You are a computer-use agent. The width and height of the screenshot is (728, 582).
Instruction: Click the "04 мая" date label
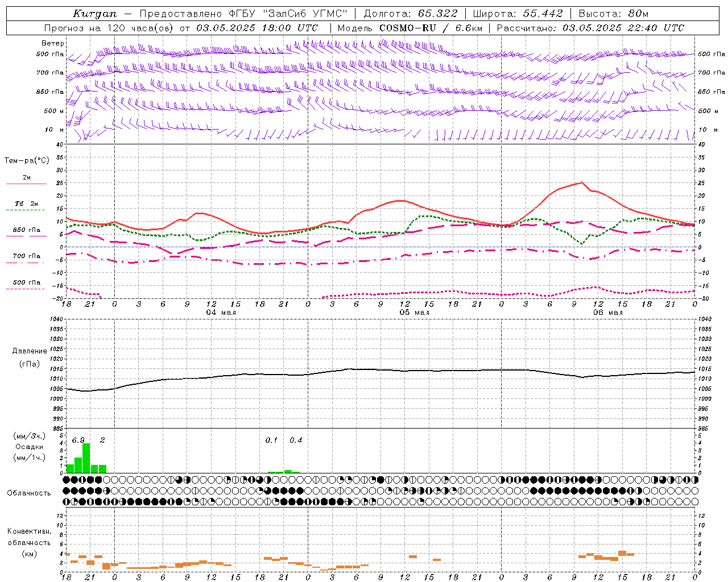[221, 313]
